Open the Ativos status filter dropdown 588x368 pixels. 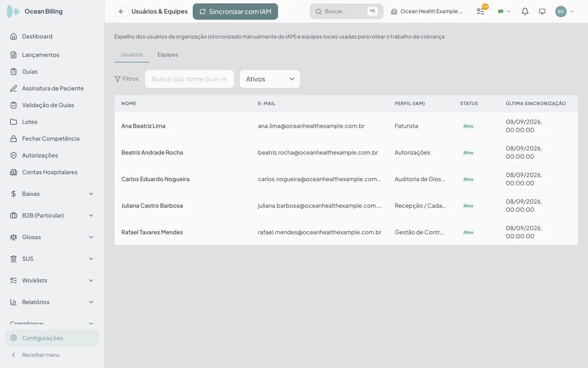270,79
